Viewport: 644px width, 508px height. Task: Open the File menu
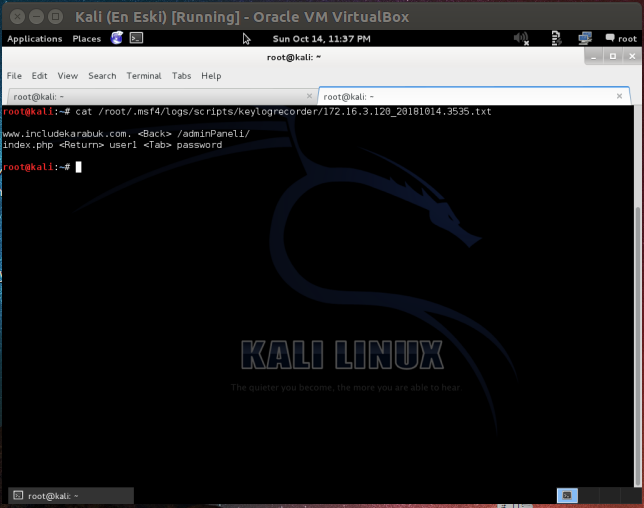(x=14, y=76)
